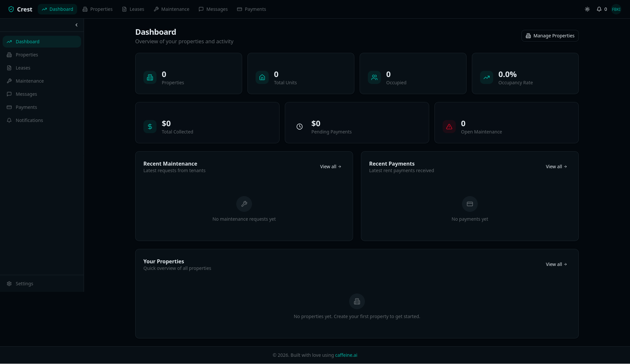Click the Maintenance wrench icon in sidebar

9,81
